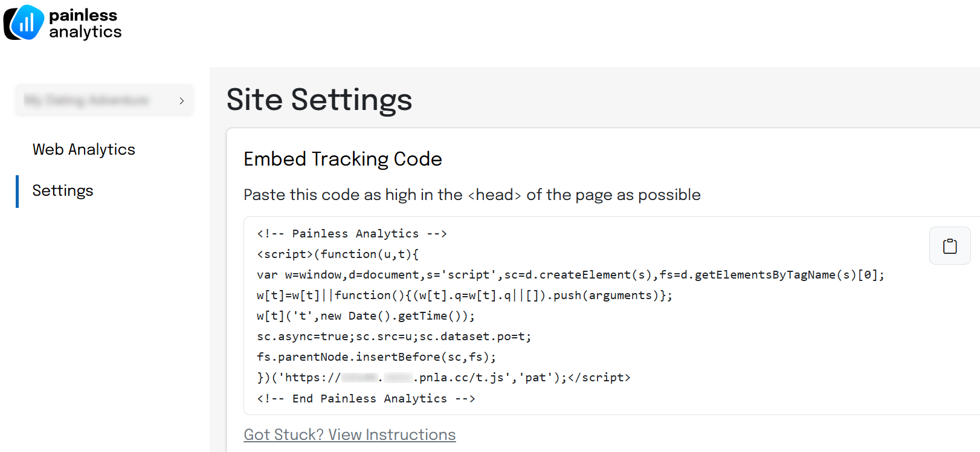980x452 pixels.
Task: Click the Painless Analytics logo icon
Action: [24, 23]
